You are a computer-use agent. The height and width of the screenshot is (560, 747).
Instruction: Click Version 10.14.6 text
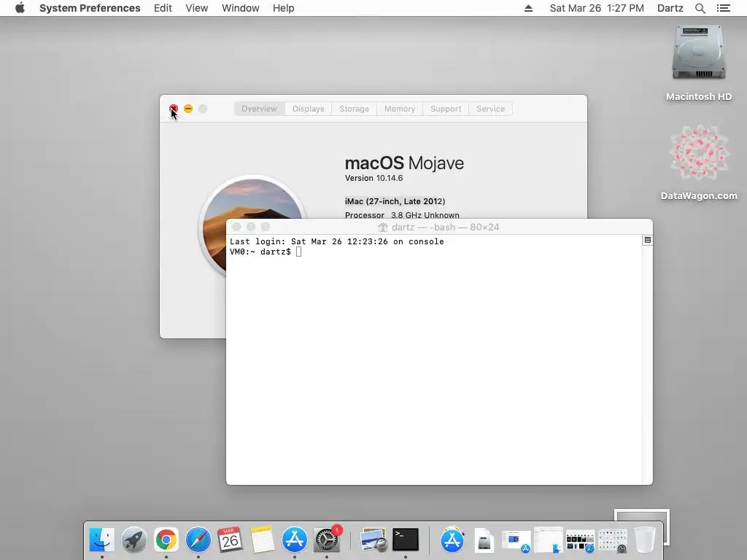tap(374, 178)
